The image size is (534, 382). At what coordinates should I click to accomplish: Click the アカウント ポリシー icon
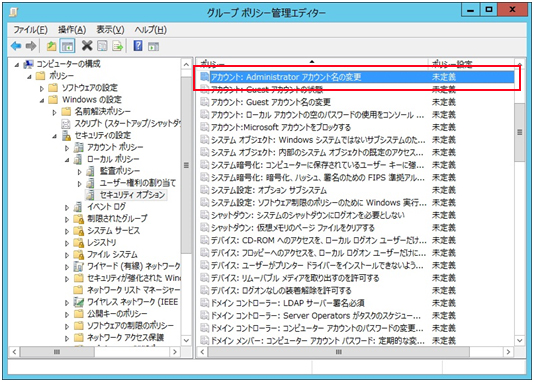[x=78, y=147]
